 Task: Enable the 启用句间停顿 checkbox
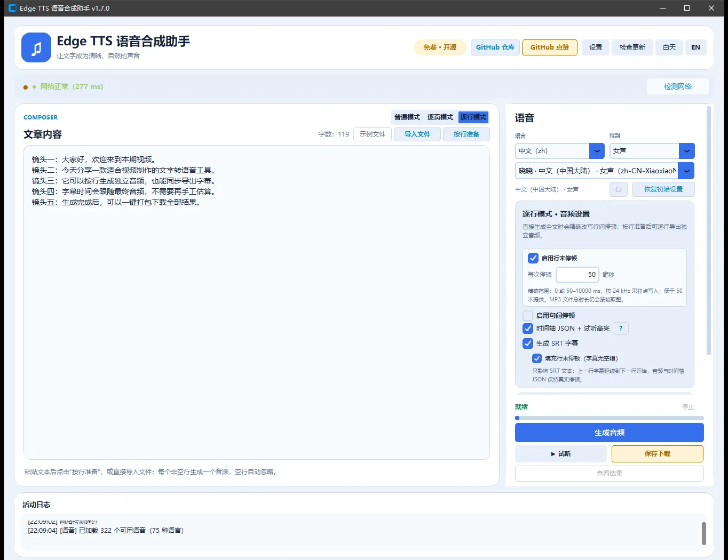point(528,316)
